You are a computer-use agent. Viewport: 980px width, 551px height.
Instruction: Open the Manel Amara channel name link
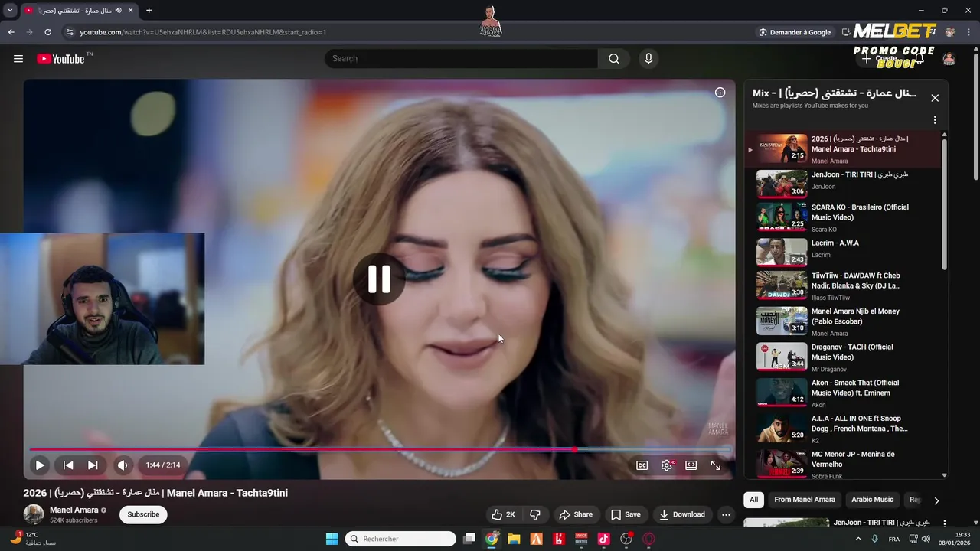(x=74, y=510)
